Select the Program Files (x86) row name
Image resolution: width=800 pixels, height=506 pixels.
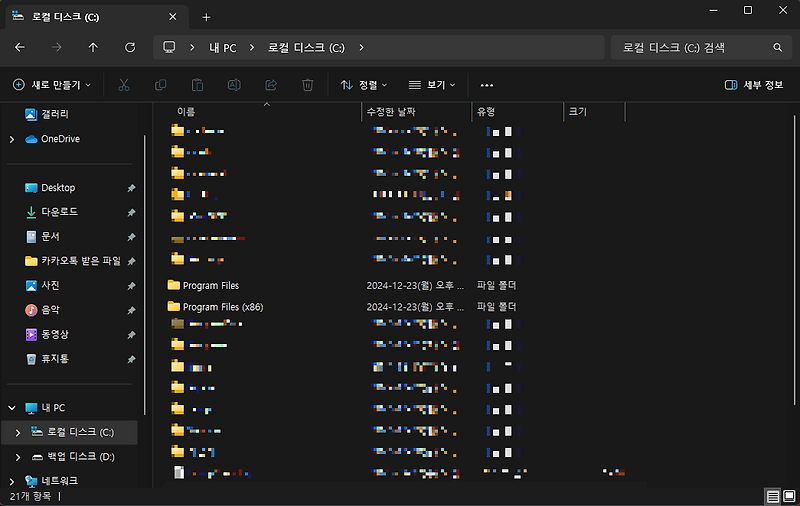click(223, 307)
